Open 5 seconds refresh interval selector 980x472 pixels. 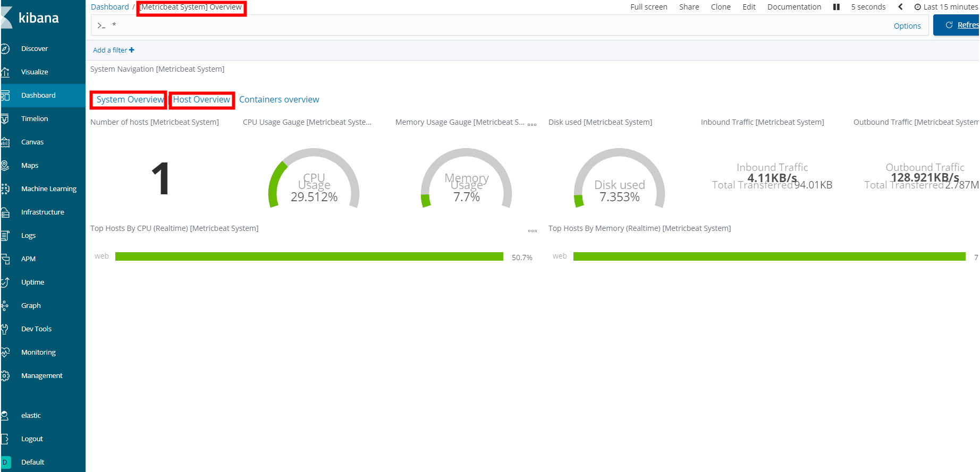[868, 7]
